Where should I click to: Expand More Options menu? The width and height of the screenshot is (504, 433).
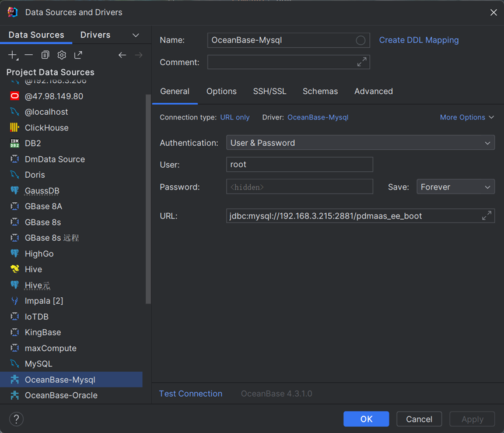click(467, 117)
